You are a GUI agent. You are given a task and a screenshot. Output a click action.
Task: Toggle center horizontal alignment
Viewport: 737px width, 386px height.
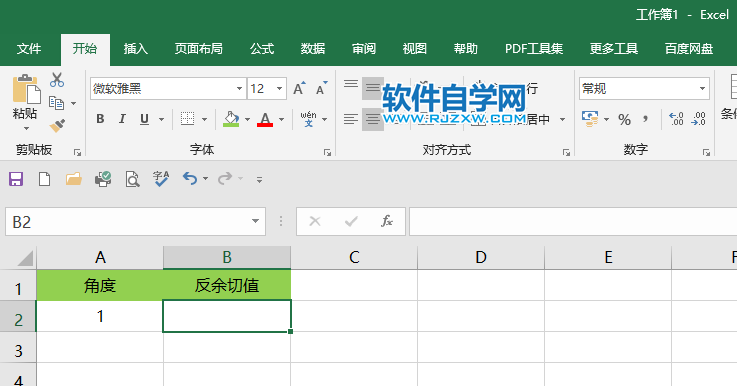[x=373, y=119]
